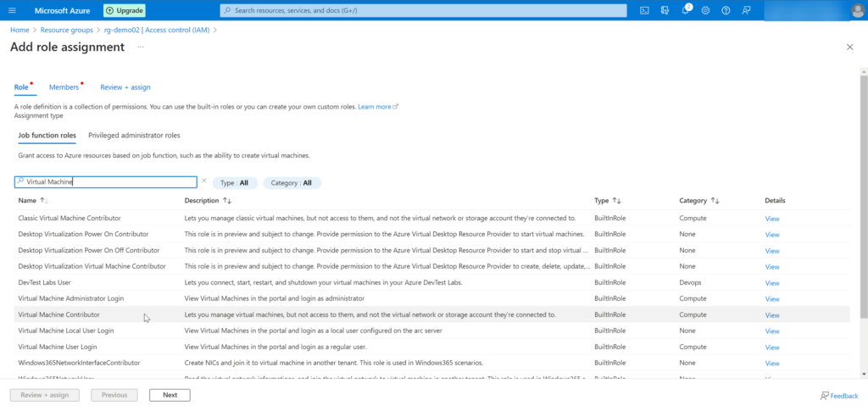Image resolution: width=868 pixels, height=411 pixels.
Task: Open the ellipsis menu beside Add role assignment
Action: (141, 47)
